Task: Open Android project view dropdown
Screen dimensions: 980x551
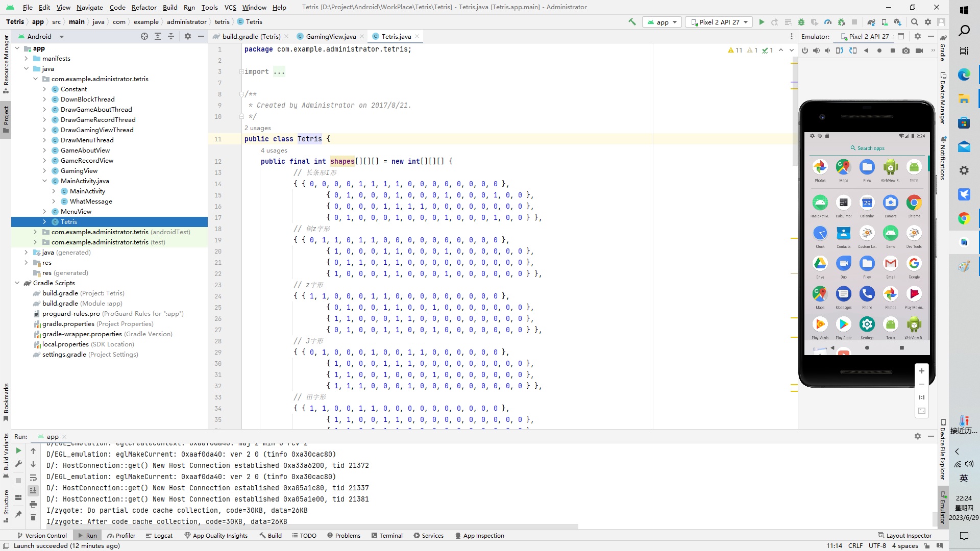Action: [41, 36]
